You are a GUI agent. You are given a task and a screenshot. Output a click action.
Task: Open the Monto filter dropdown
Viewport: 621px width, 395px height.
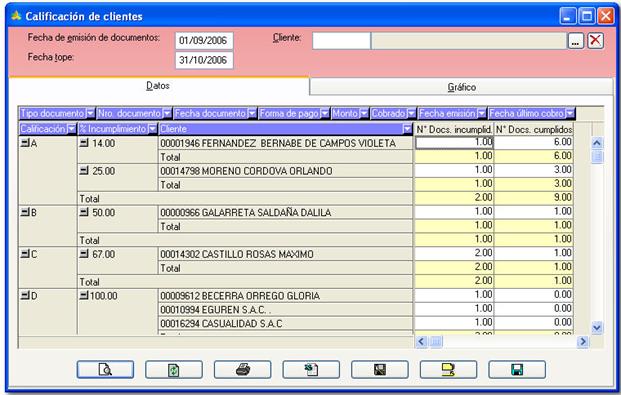[x=364, y=114]
